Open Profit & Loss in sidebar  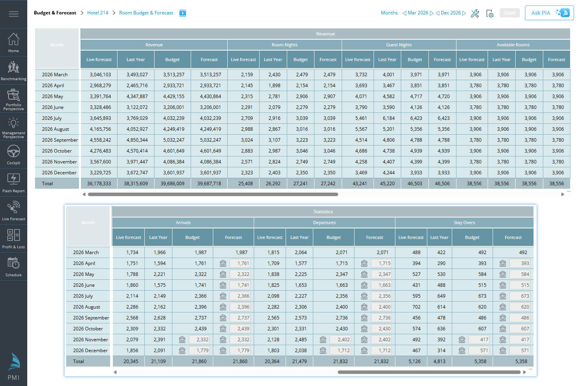click(x=14, y=239)
